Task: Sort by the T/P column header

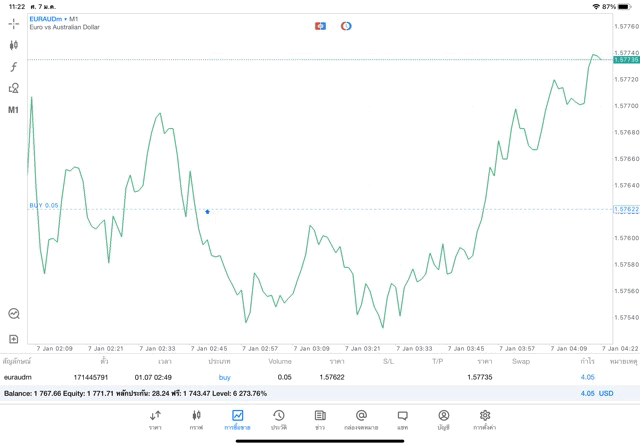Action: 438,361
